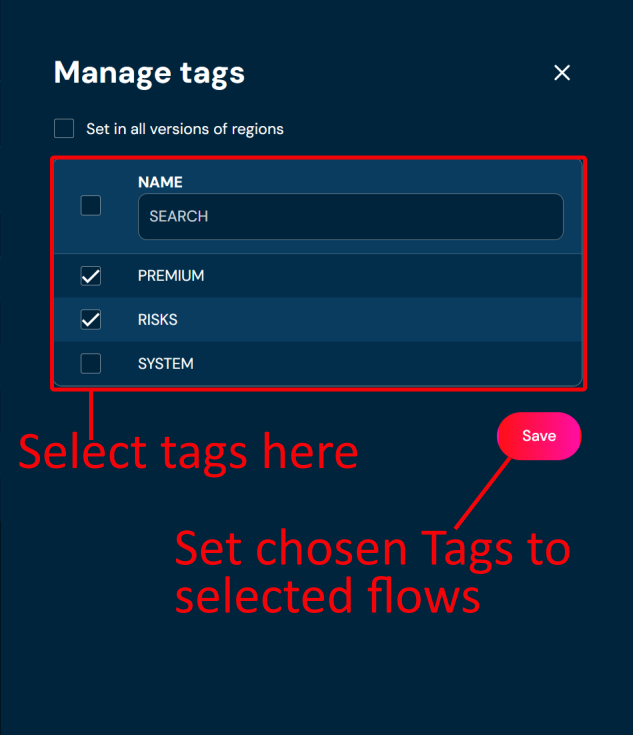
Task: Click the PREMIUM tag name
Action: point(171,276)
